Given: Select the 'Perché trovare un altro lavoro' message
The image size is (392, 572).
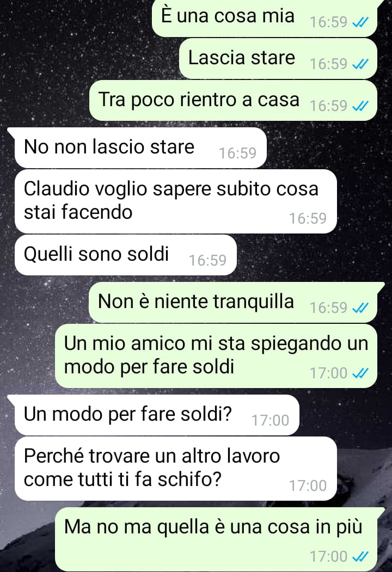Looking at the screenshot, I should click(175, 469).
